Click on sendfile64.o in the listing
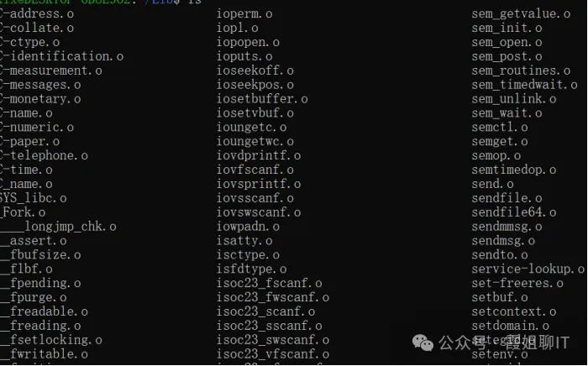The width and height of the screenshot is (588, 366). (514, 212)
